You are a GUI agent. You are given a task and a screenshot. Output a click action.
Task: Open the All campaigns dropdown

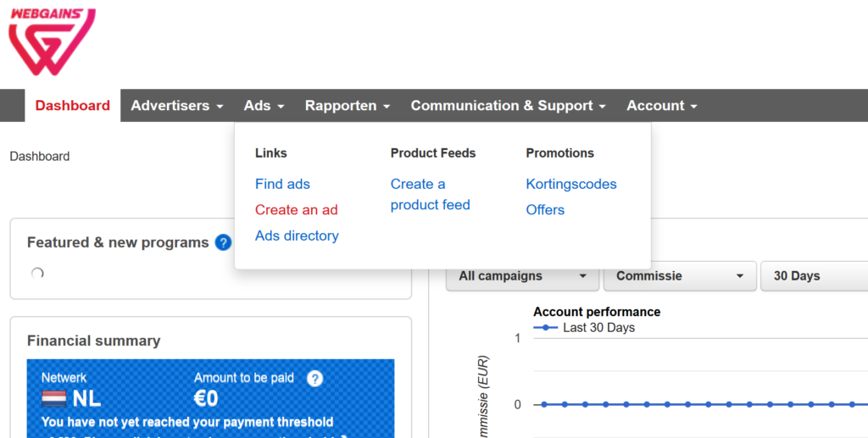coord(522,276)
